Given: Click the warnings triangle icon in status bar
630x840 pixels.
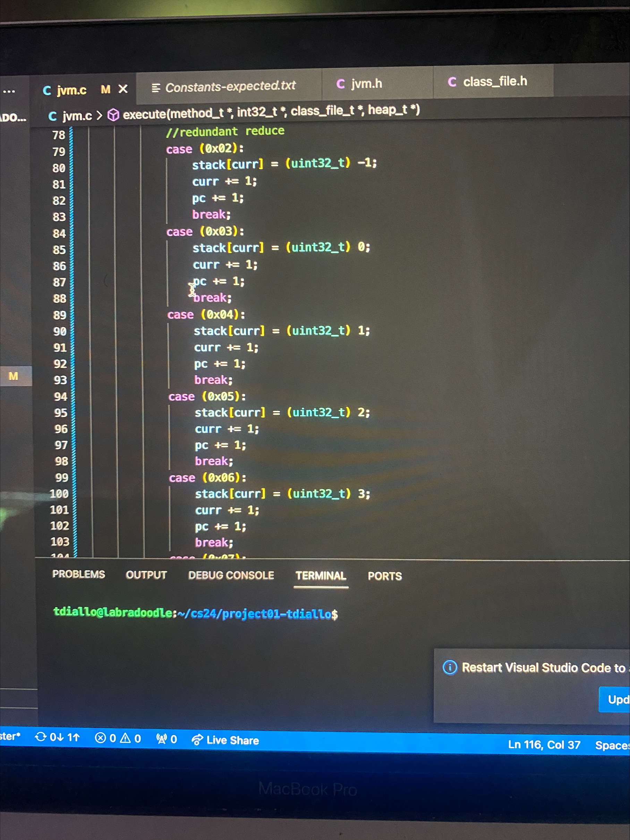Looking at the screenshot, I should [125, 738].
